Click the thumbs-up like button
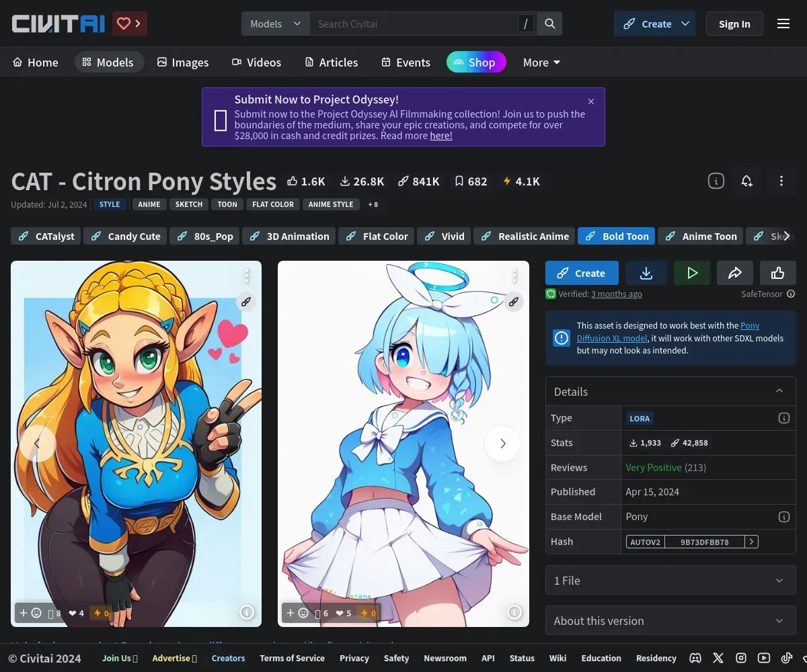 coord(778,273)
